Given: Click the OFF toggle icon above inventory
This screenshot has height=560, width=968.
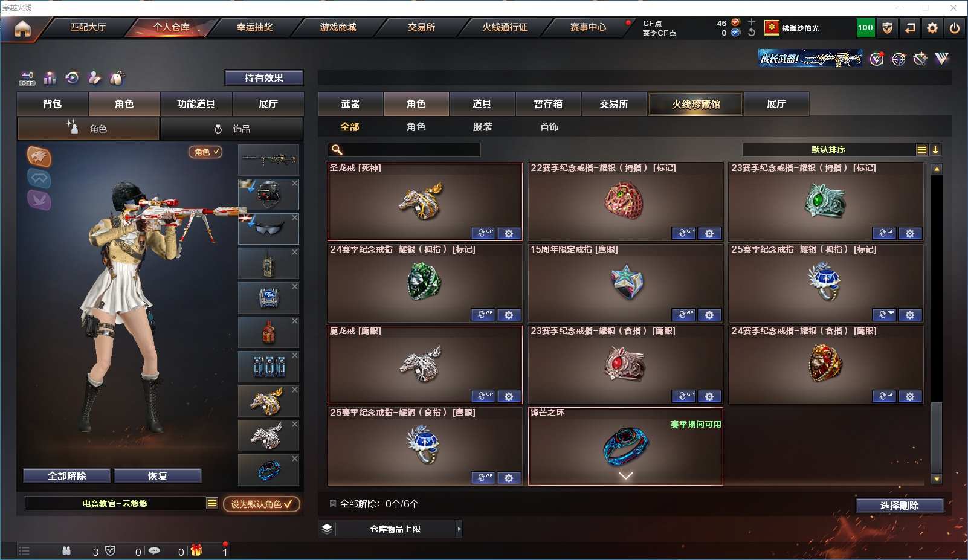Looking at the screenshot, I should point(27,79).
